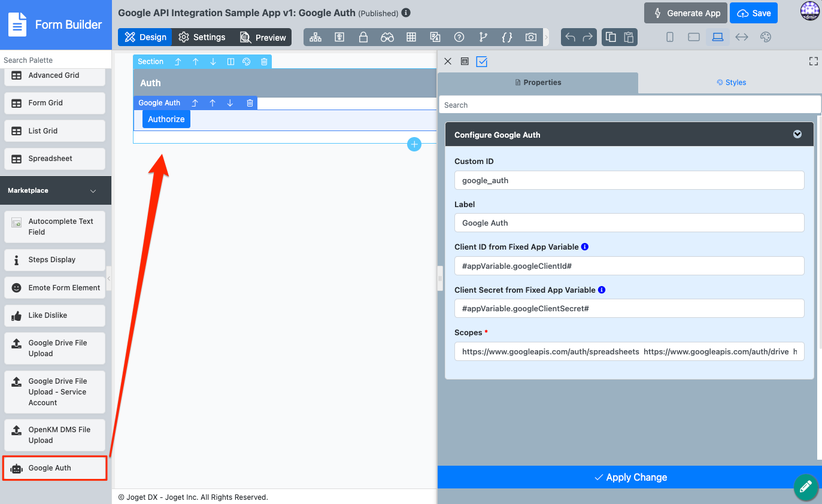This screenshot has width=822, height=504.
Task: Expand more toolbar items with the right chevron
Action: coord(545,37)
